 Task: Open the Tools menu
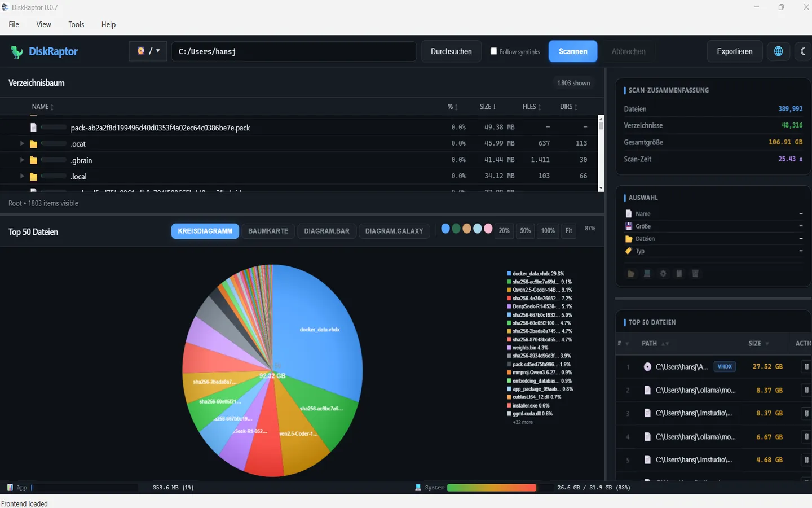(x=76, y=24)
